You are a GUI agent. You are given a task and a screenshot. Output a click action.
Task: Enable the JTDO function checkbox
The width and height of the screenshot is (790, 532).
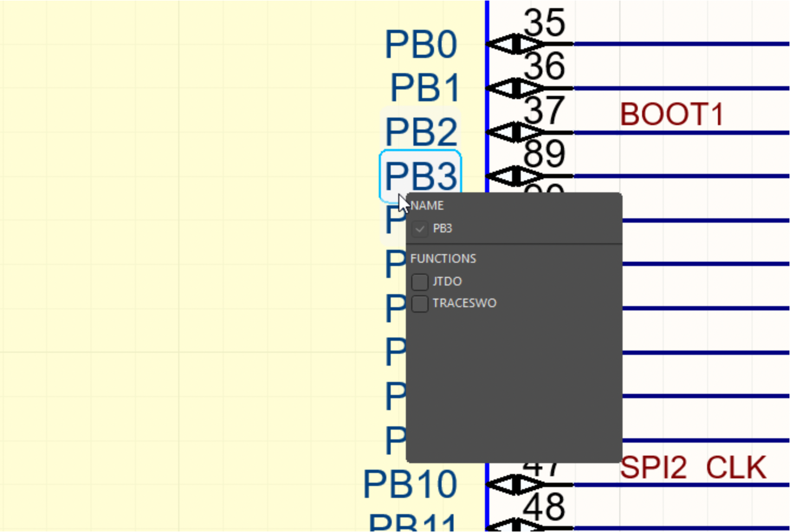pyautogui.click(x=420, y=282)
